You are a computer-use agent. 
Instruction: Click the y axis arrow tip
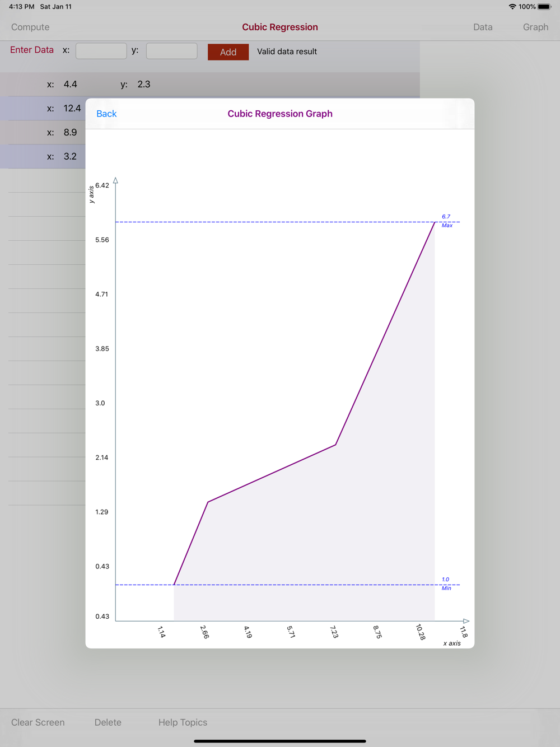tap(115, 180)
